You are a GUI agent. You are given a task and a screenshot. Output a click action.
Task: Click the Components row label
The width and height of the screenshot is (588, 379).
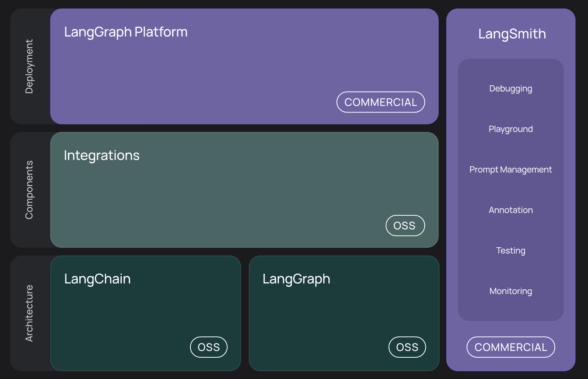pyautogui.click(x=30, y=189)
